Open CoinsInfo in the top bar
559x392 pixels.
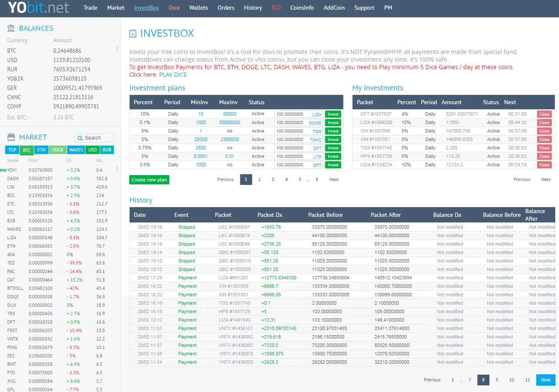click(302, 7)
